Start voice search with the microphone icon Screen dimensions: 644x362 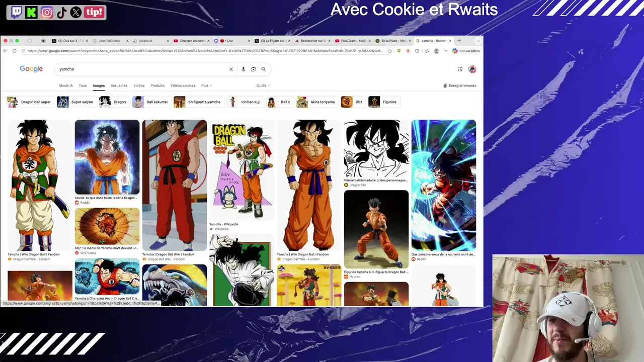point(244,69)
